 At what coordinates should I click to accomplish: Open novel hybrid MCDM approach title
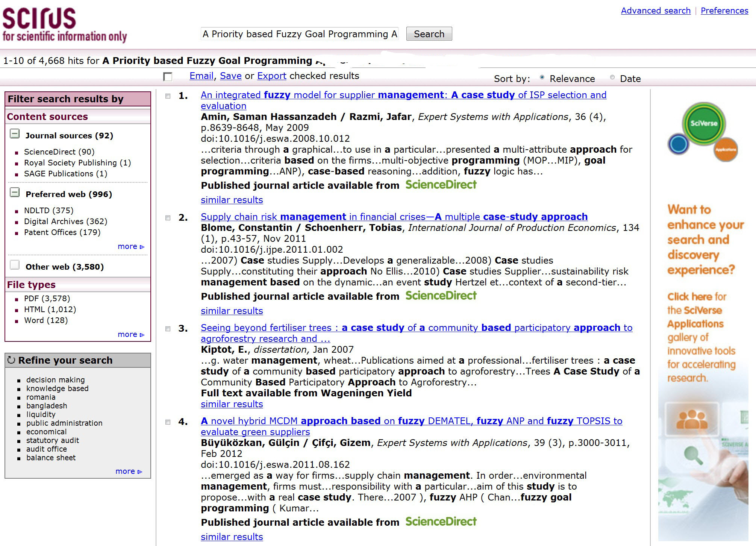pos(412,426)
